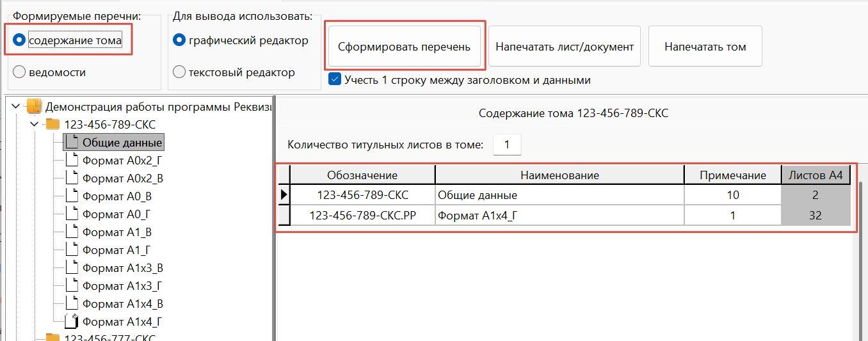Select the «Формат A1x3_Г» tree item

tap(122, 285)
